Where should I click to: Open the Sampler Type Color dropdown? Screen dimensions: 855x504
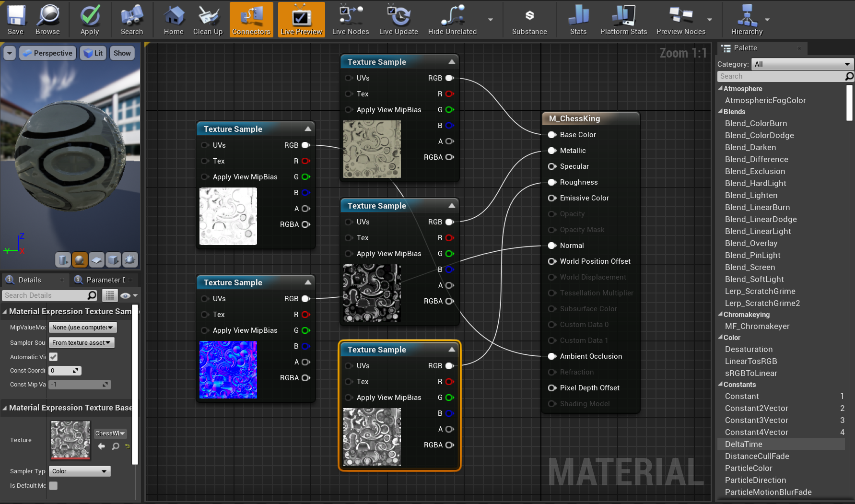click(80, 471)
